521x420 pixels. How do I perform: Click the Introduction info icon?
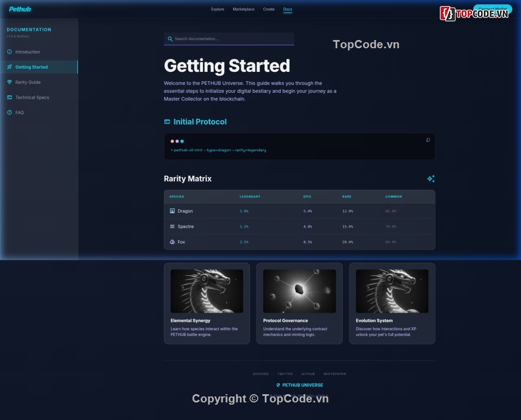(x=9, y=52)
